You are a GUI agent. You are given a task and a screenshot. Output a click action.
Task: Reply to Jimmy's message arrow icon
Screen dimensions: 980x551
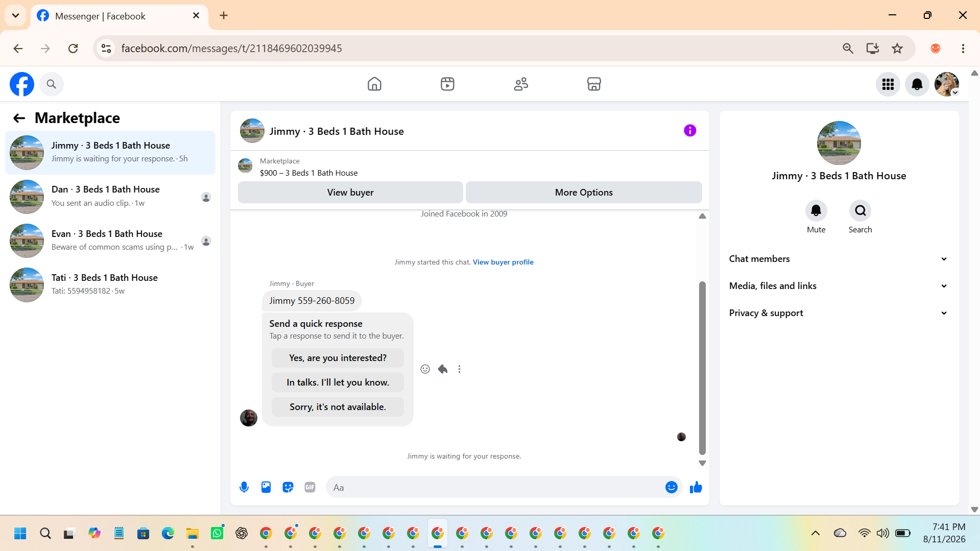pos(442,369)
